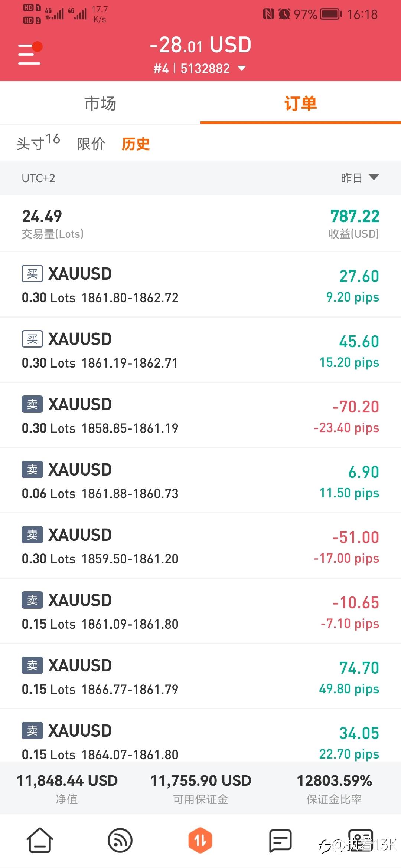Screen dimensions: 401x868
Task: Tap the dropdown arrow beside the account number
Action: coord(242,69)
